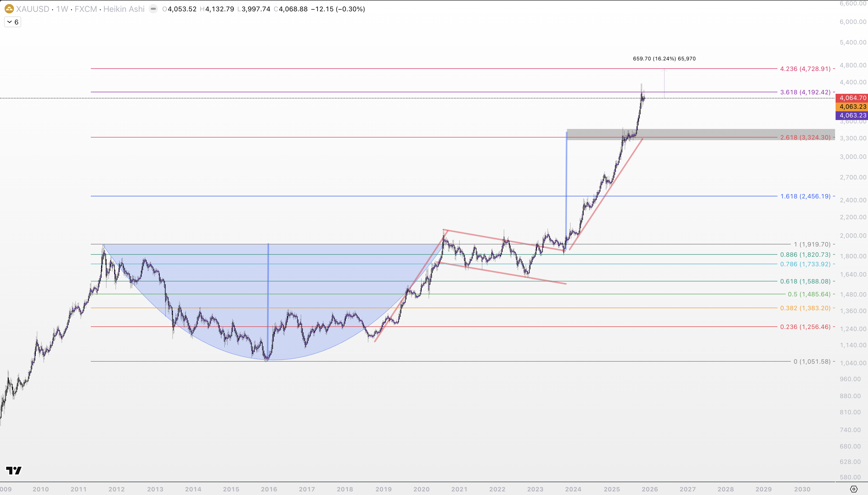Click the Heikin Ashi chart type label
The image size is (868, 495).
click(124, 9)
